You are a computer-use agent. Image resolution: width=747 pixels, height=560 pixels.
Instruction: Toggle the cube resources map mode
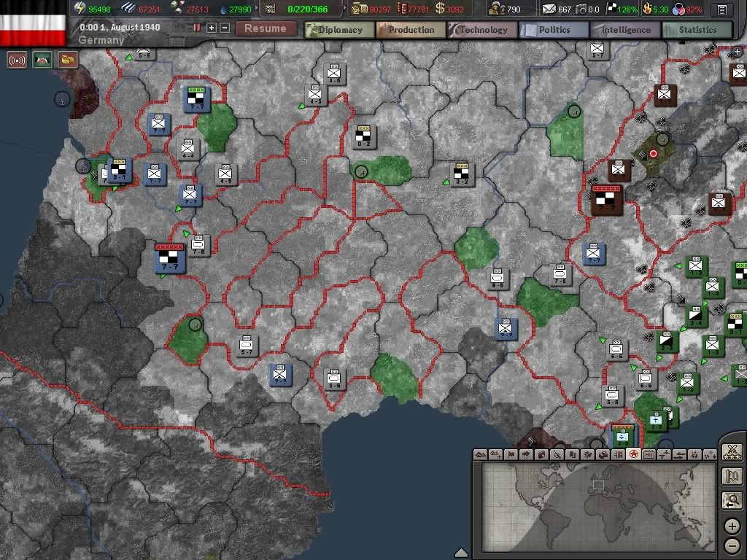542,455
